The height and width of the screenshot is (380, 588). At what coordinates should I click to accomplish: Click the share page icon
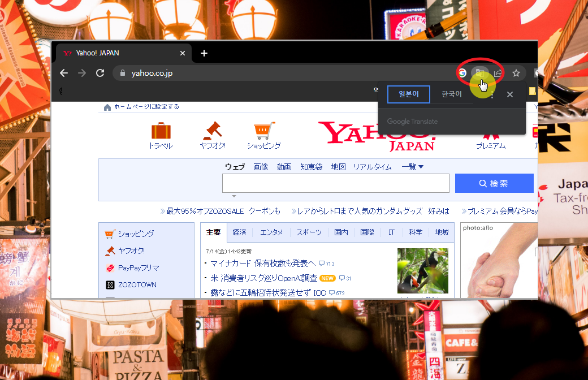[x=498, y=73]
